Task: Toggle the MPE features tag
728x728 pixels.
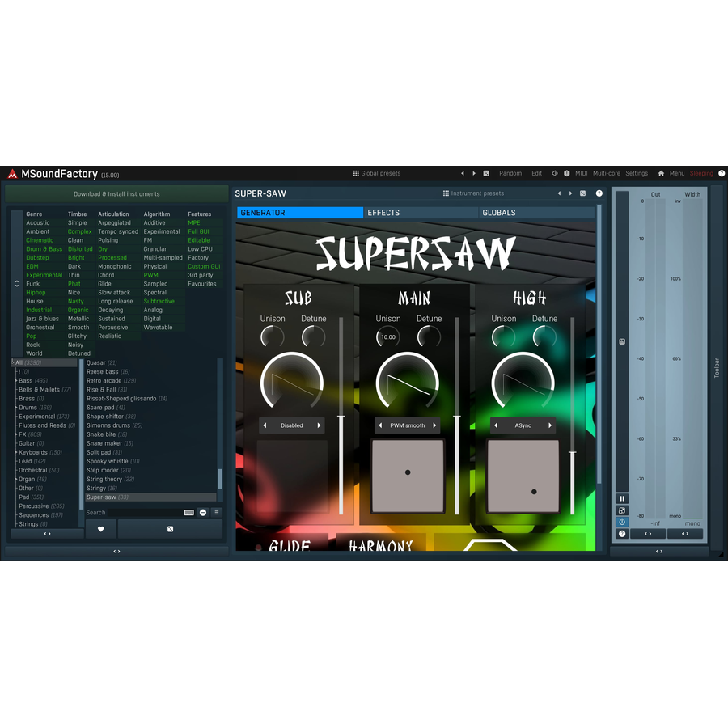Action: click(x=194, y=223)
